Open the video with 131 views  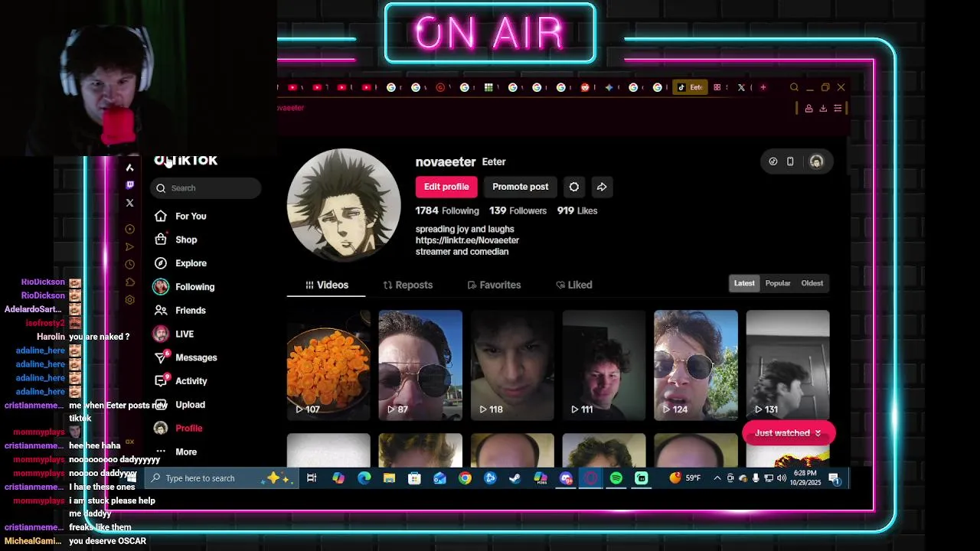pos(788,365)
